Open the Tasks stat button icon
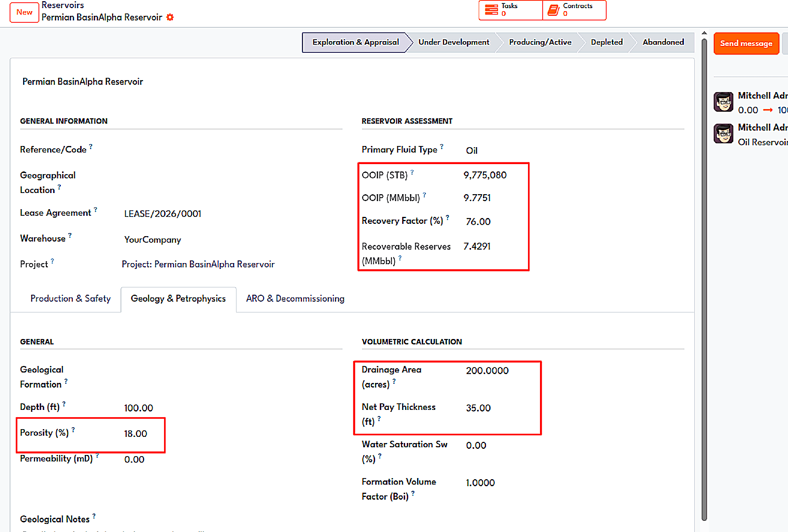 point(491,10)
